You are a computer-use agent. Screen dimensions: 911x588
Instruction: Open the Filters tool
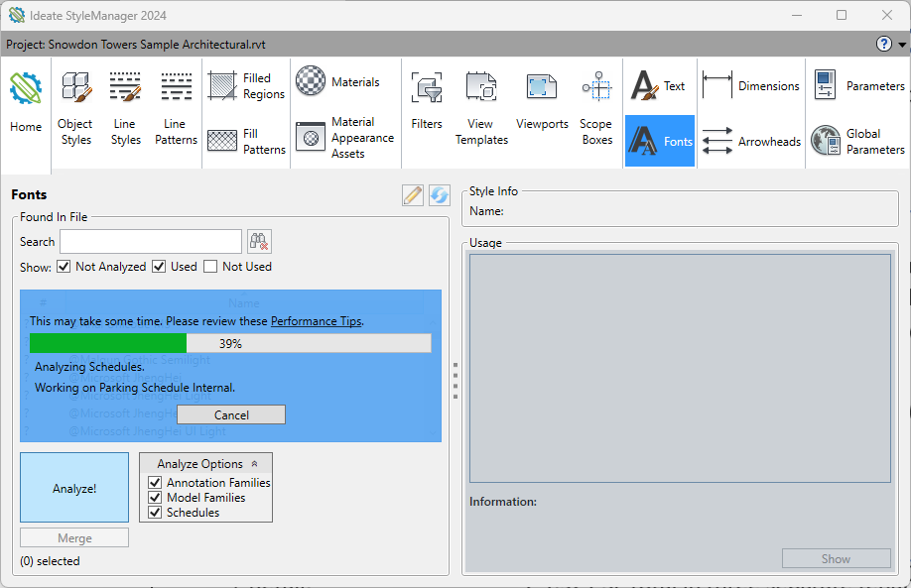[427, 100]
